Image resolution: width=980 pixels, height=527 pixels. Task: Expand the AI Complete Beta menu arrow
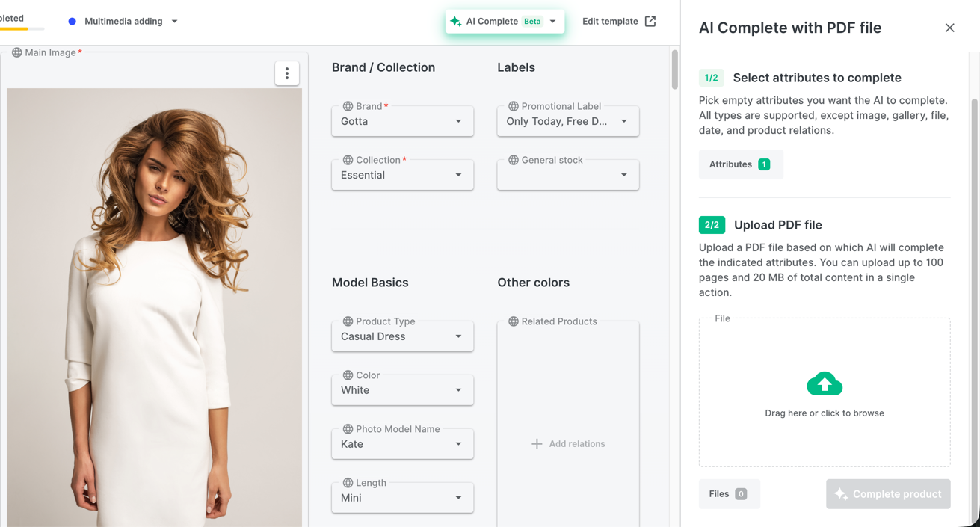[553, 22]
